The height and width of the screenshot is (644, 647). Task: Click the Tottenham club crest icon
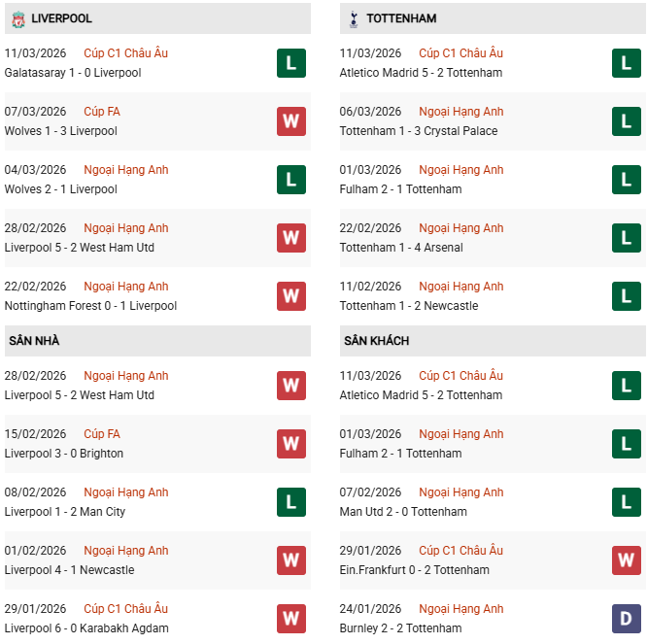click(x=353, y=18)
